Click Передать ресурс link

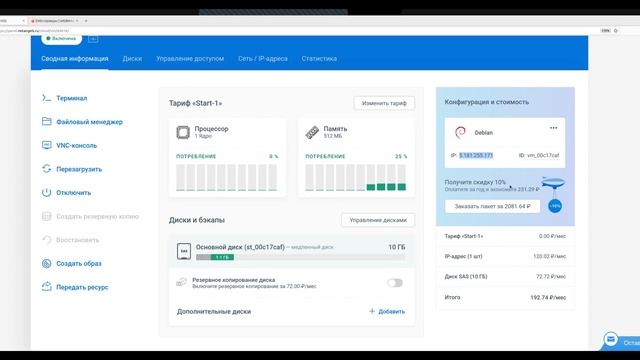[82, 287]
